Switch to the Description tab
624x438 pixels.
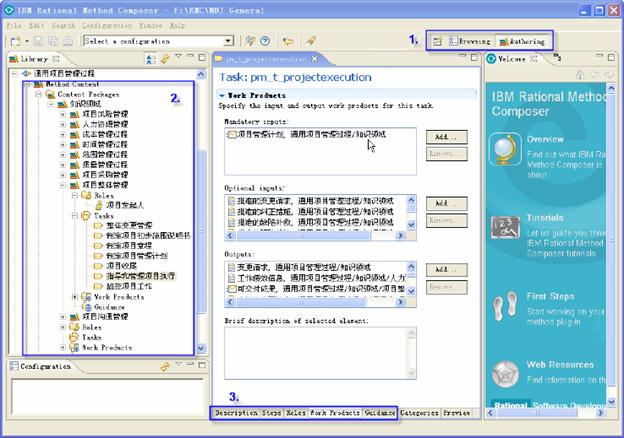[x=236, y=413]
